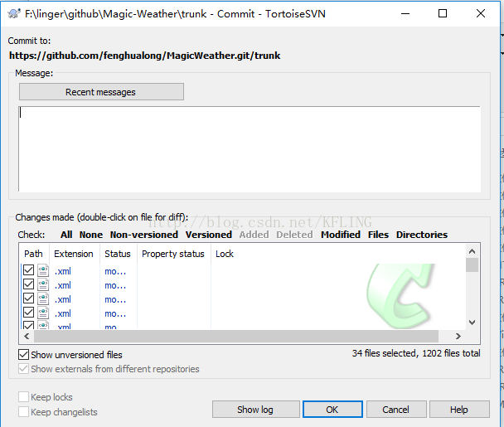Check Versioned files link
The height and width of the screenshot is (427, 504).
pos(209,235)
